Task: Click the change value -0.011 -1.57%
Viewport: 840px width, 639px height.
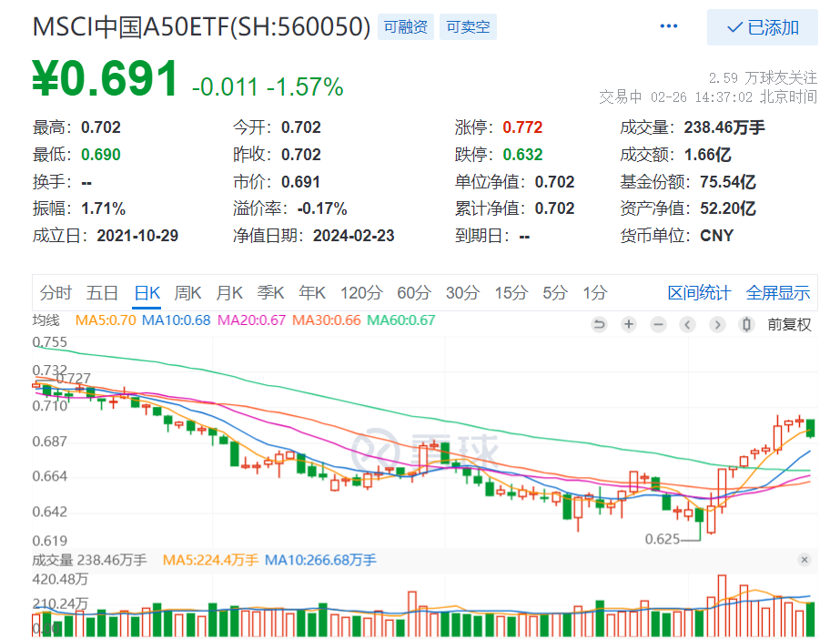Action: pos(268,86)
